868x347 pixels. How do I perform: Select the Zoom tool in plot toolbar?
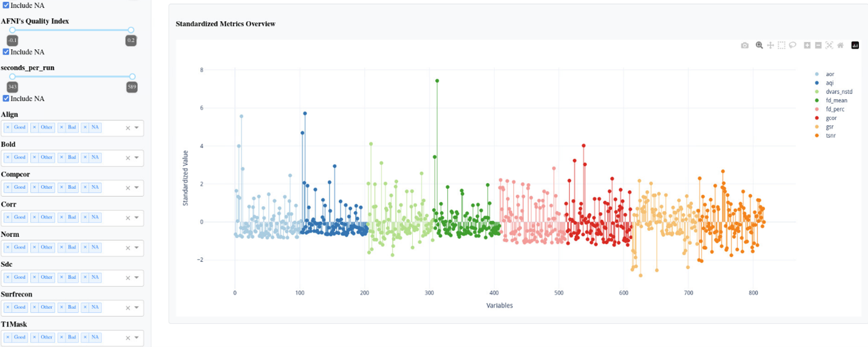coord(759,46)
